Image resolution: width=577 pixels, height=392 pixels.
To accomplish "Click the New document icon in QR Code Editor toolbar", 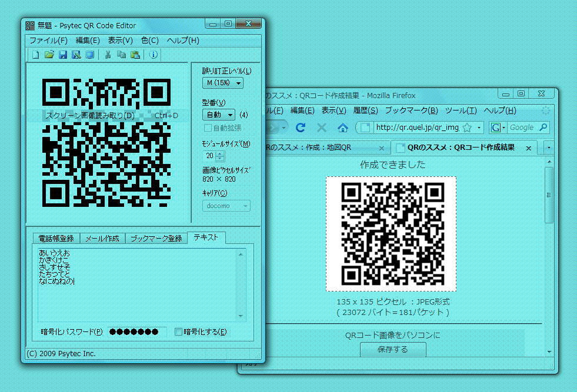I will coord(35,55).
